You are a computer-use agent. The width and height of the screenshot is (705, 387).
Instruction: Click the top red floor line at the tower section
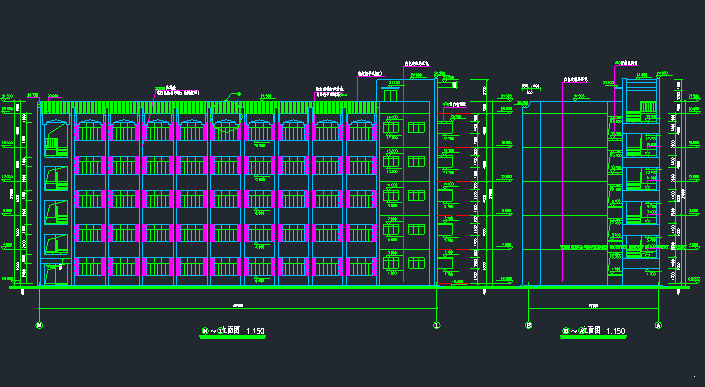pyautogui.click(x=454, y=114)
